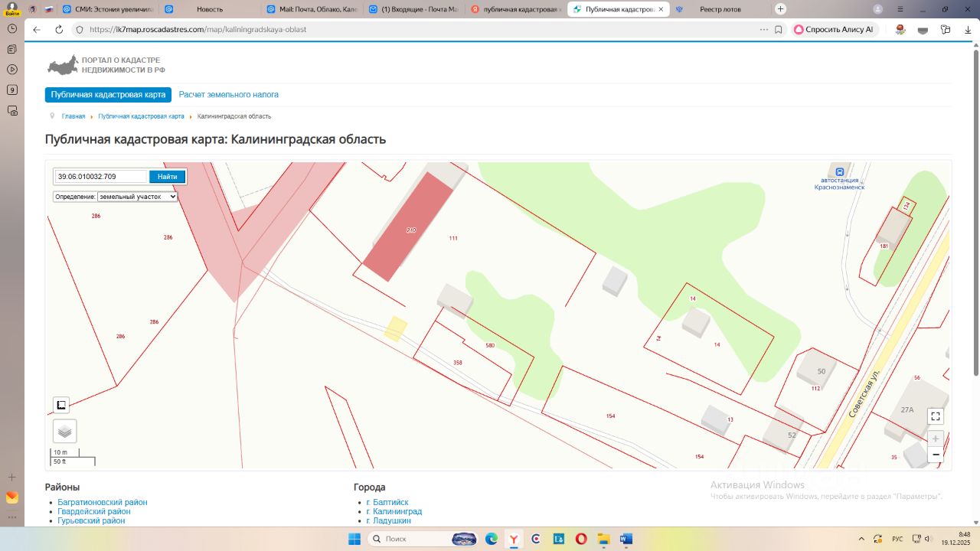Click the measure tool icon on map
This screenshot has width=980, height=551.
(61, 405)
